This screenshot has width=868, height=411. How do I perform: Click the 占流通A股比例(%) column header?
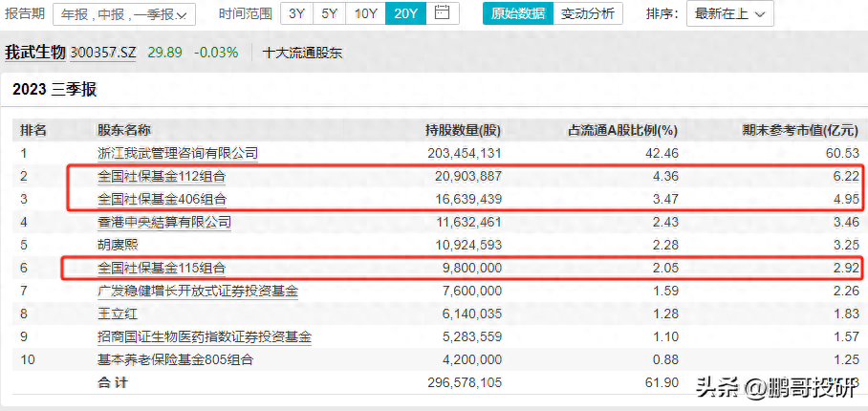[623, 131]
